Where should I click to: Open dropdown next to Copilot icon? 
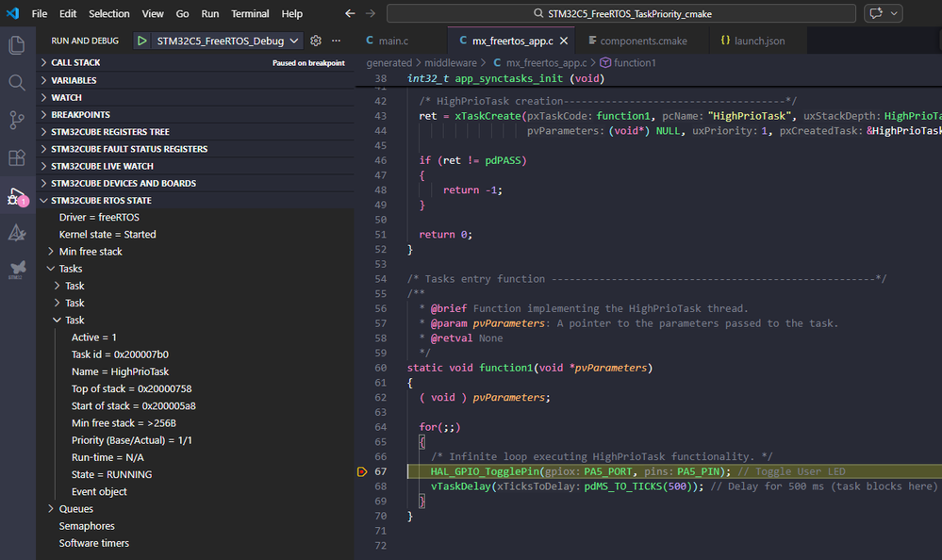894,13
